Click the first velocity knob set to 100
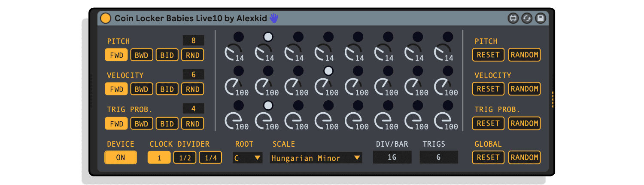Image resolution: width=644 pixels, height=185 pixels. click(x=233, y=87)
